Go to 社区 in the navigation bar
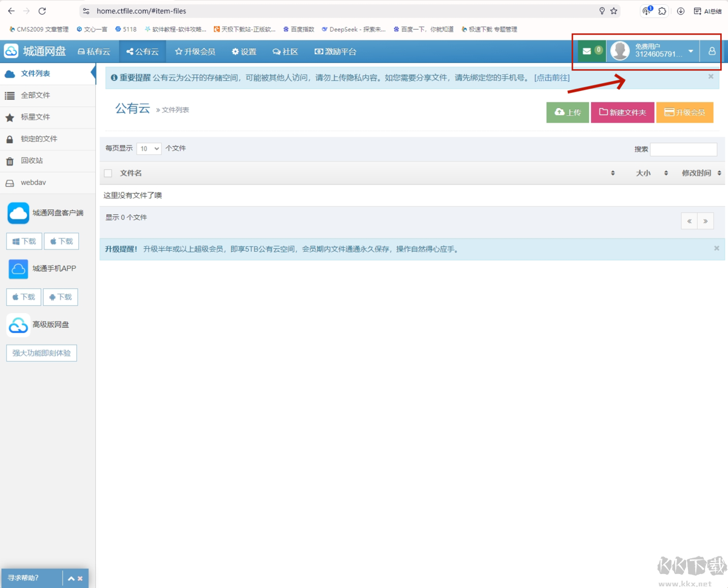The height and width of the screenshot is (588, 728). pyautogui.click(x=285, y=52)
